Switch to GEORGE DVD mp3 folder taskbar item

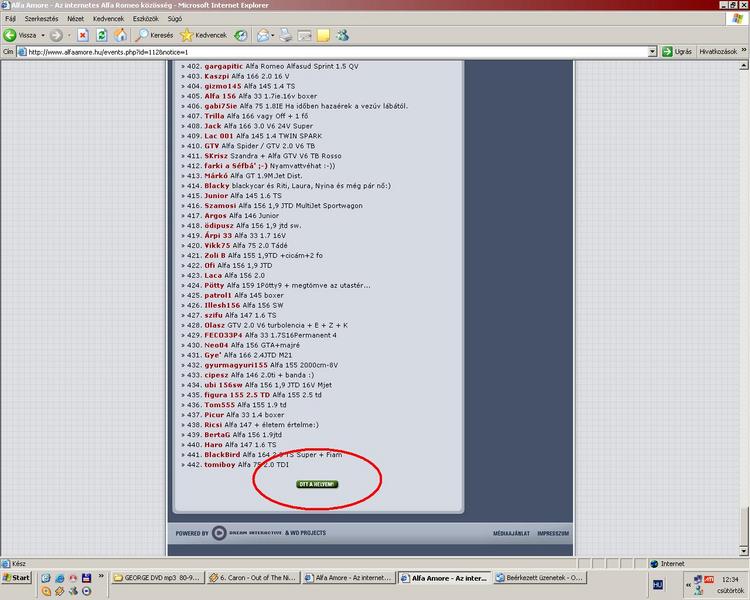pyautogui.click(x=158, y=578)
